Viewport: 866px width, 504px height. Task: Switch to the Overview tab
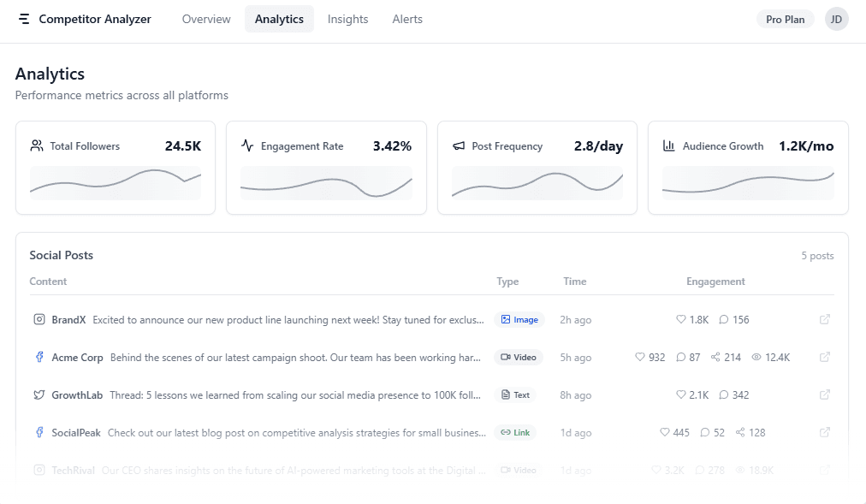(x=205, y=18)
